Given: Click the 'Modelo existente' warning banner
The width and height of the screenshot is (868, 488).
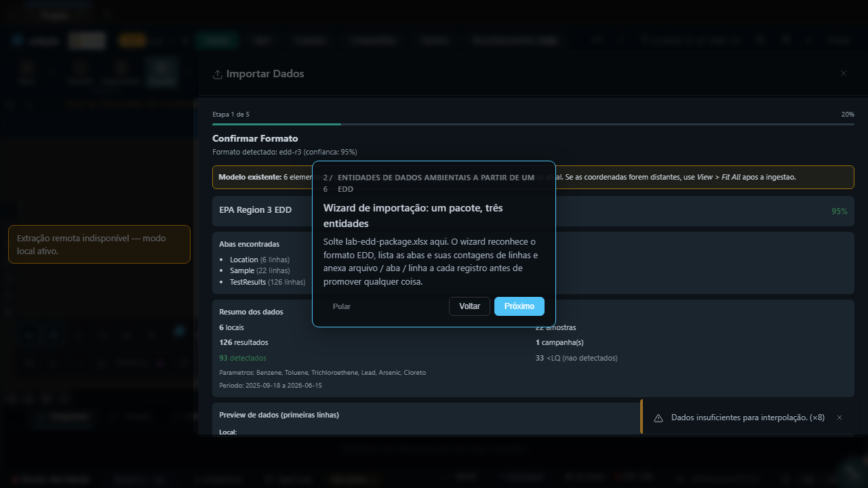Looking at the screenshot, I should (533, 177).
